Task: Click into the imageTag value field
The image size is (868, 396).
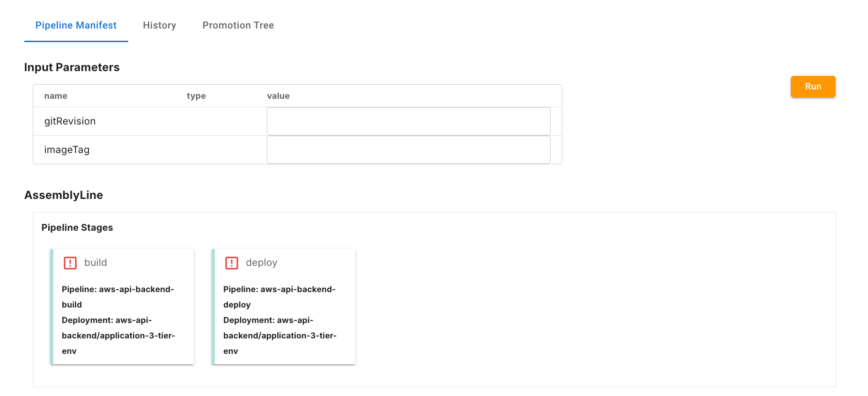Action: [x=408, y=150]
